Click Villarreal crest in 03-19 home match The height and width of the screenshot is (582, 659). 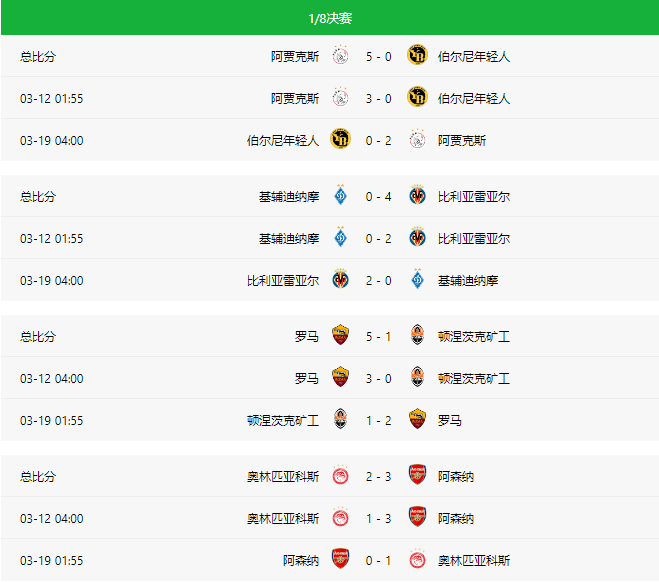pos(340,279)
